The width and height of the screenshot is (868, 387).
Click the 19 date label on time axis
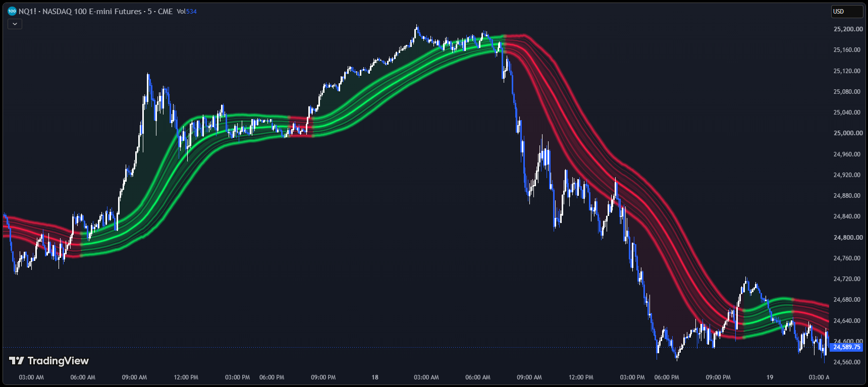click(770, 377)
